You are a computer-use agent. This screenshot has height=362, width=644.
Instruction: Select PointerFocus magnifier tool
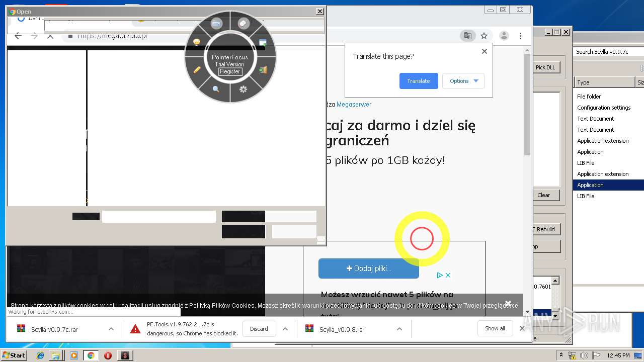point(216,89)
